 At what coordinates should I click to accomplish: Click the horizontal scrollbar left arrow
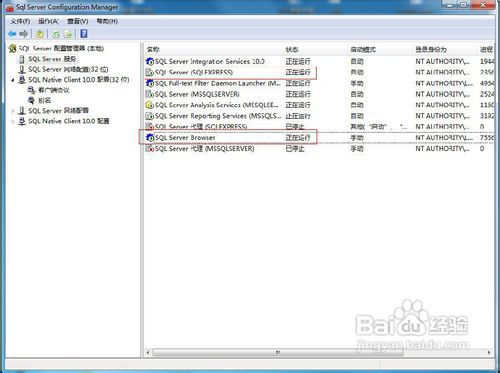(x=148, y=352)
